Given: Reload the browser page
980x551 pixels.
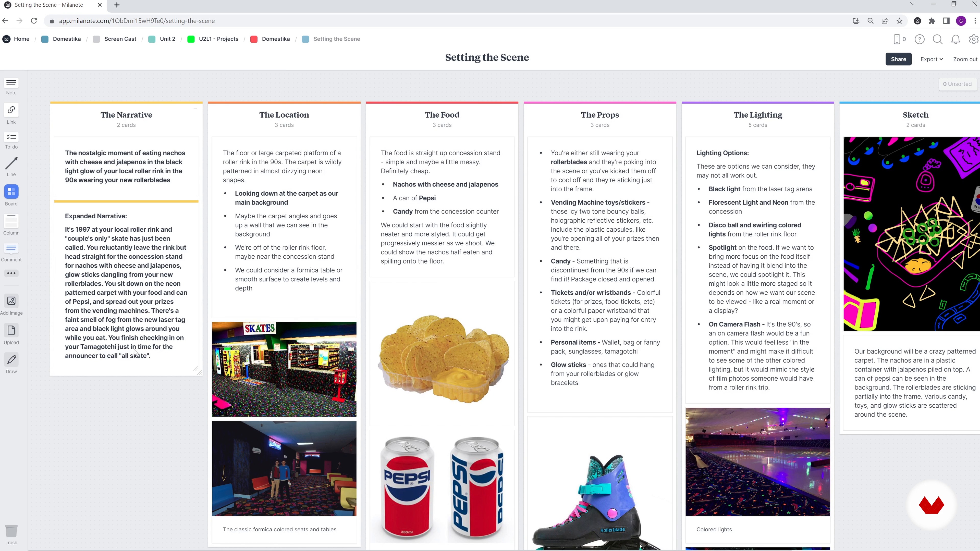Looking at the screenshot, I should pyautogui.click(x=34, y=21).
